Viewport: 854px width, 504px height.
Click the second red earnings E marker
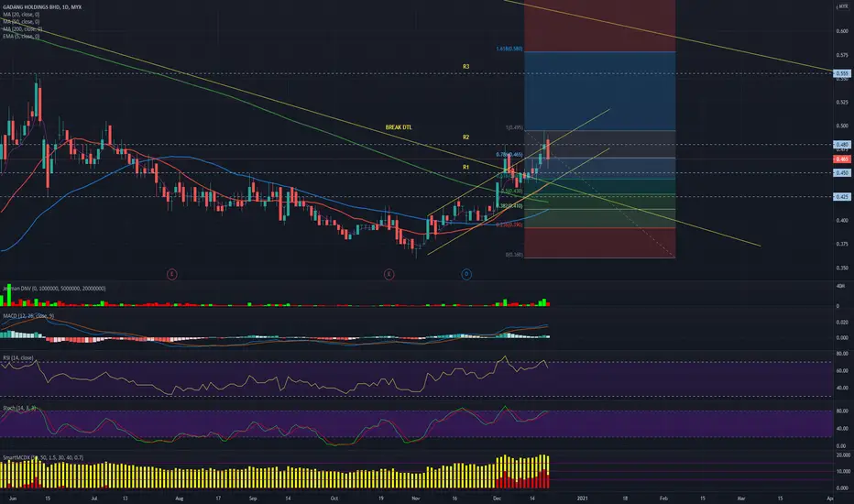[x=389, y=274]
